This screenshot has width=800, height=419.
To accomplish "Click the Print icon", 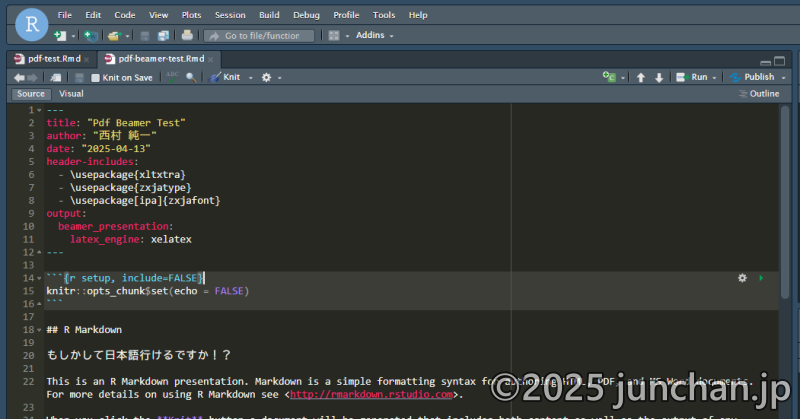I will (187, 35).
